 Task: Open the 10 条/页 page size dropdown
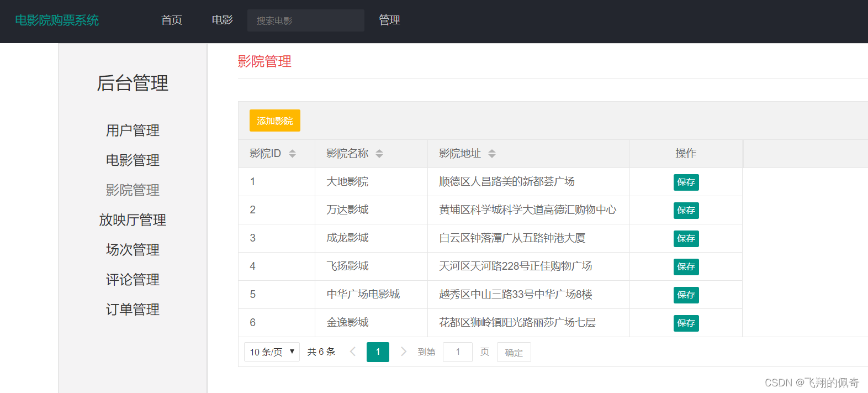pyautogui.click(x=272, y=352)
